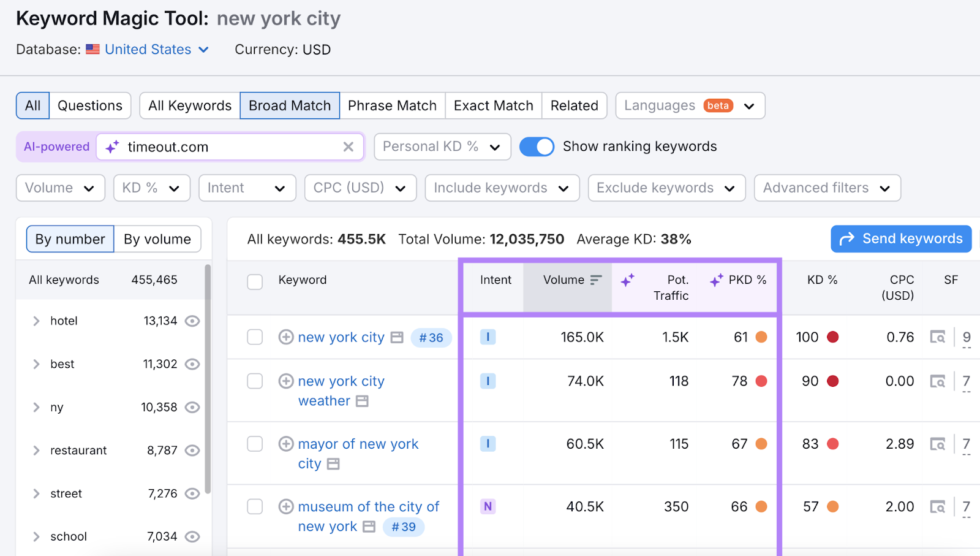Open SERP snapshot icon beside 'mayor of new york city'
The height and width of the screenshot is (556, 980).
(x=333, y=464)
